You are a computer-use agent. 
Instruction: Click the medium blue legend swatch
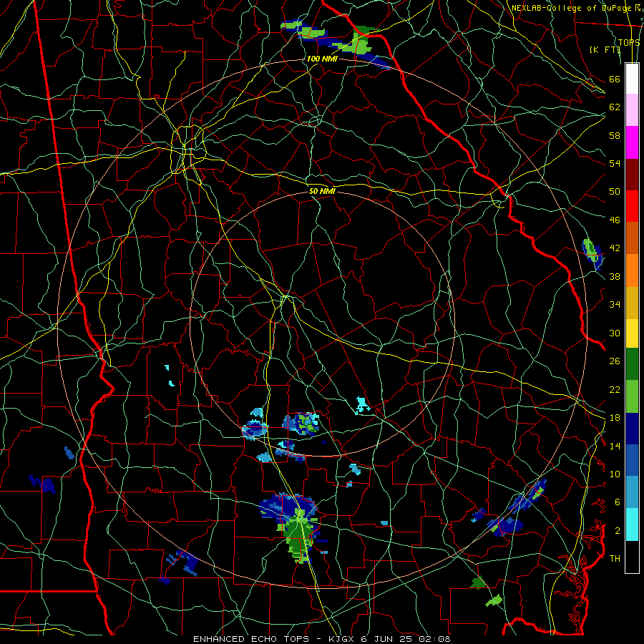coord(632,460)
